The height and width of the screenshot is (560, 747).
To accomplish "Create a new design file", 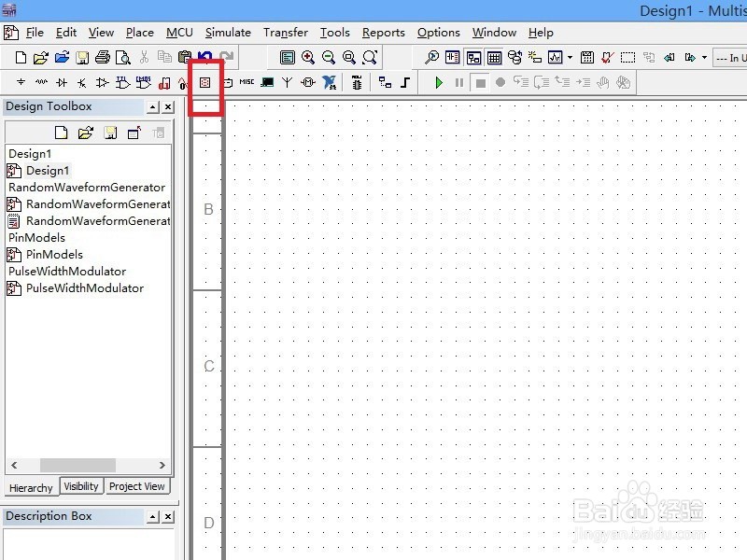I will pyautogui.click(x=21, y=58).
